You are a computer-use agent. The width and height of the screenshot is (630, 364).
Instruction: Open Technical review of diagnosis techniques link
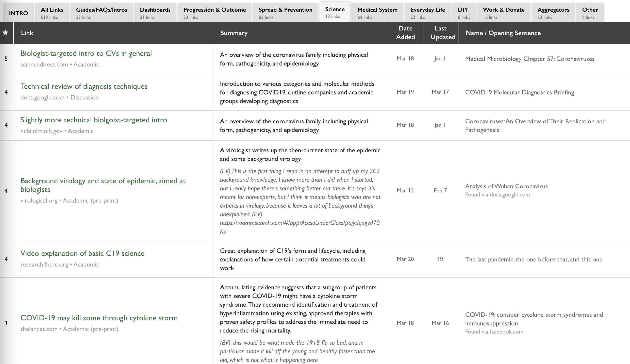click(x=84, y=87)
